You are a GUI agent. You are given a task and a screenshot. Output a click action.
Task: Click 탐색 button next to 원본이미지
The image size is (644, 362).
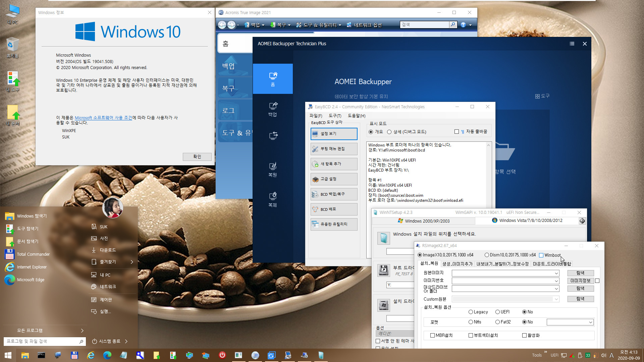coord(580,273)
